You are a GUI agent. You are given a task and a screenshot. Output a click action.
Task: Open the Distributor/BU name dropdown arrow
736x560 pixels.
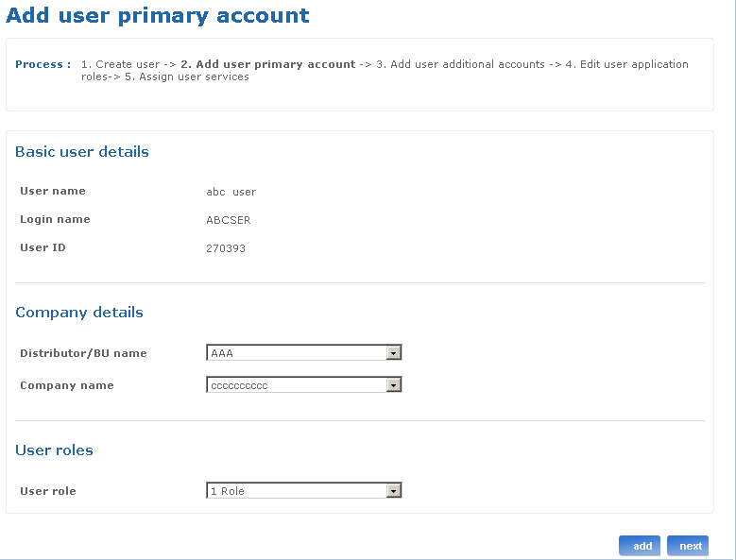(x=395, y=353)
